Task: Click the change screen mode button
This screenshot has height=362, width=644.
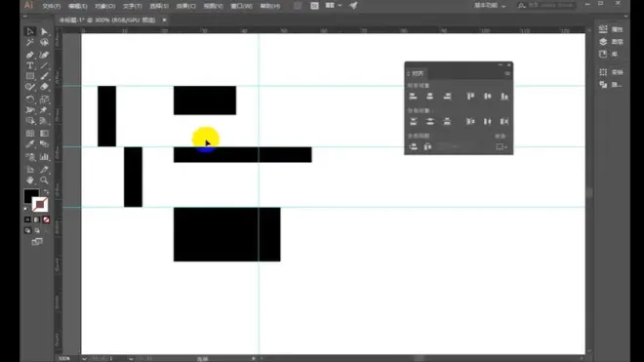Action: coord(37,242)
